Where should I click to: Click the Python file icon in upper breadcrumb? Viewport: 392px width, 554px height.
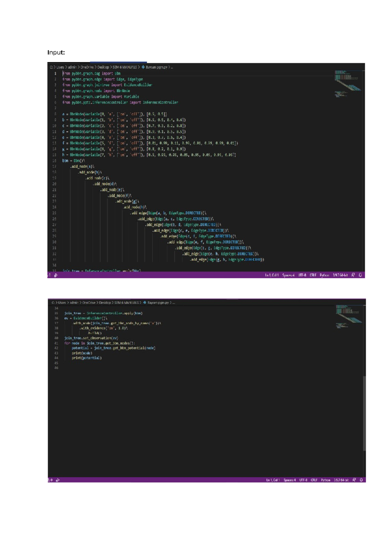pos(143,67)
